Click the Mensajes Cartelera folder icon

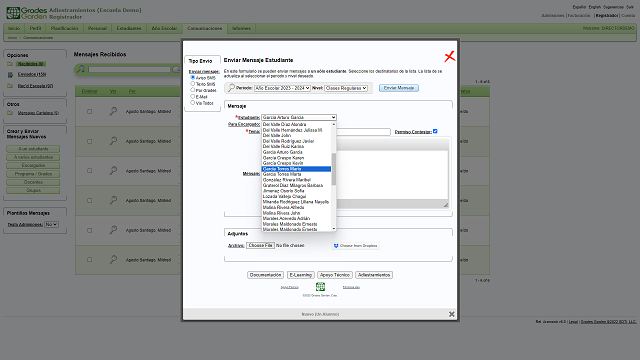[10, 113]
